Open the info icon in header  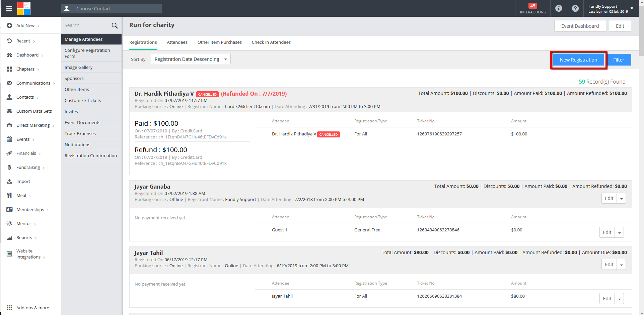pyautogui.click(x=558, y=8)
